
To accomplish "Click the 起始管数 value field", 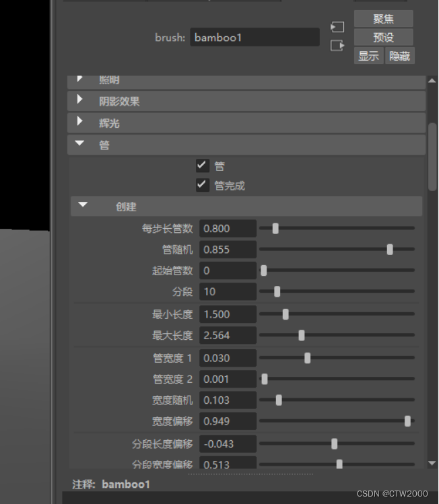I will pyautogui.click(x=228, y=271).
